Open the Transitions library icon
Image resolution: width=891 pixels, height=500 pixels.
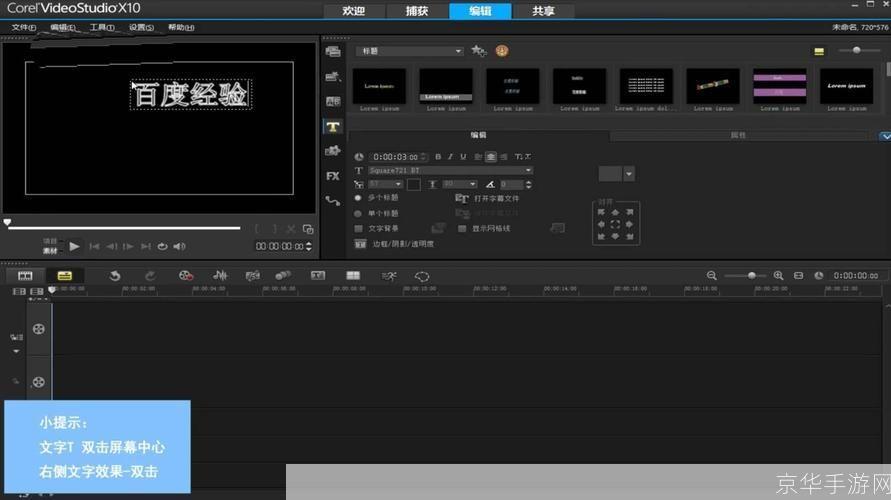tap(333, 101)
